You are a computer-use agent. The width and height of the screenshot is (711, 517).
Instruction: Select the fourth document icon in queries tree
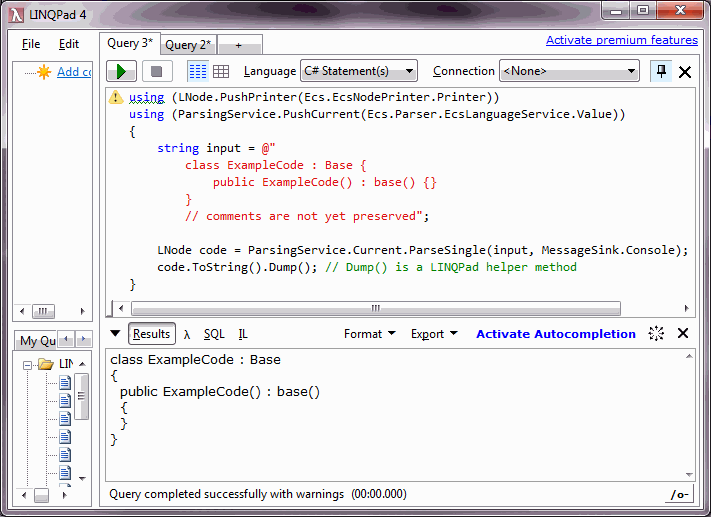pyautogui.click(x=65, y=437)
